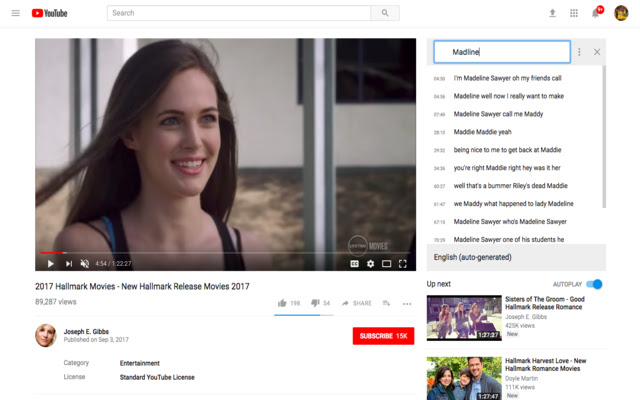This screenshot has height=400, width=640.
Task: Switch to theater mode
Action: 386,264
